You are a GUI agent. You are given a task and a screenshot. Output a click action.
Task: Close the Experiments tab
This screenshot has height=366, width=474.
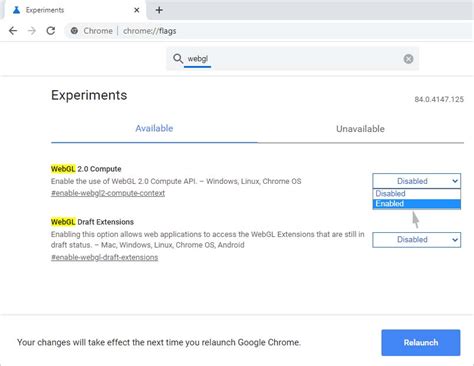tap(137, 10)
